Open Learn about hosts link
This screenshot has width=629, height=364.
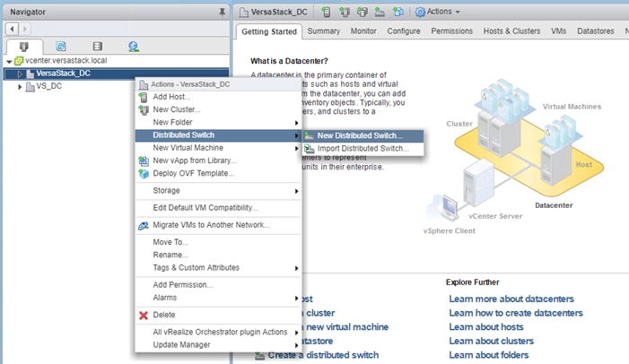click(485, 327)
